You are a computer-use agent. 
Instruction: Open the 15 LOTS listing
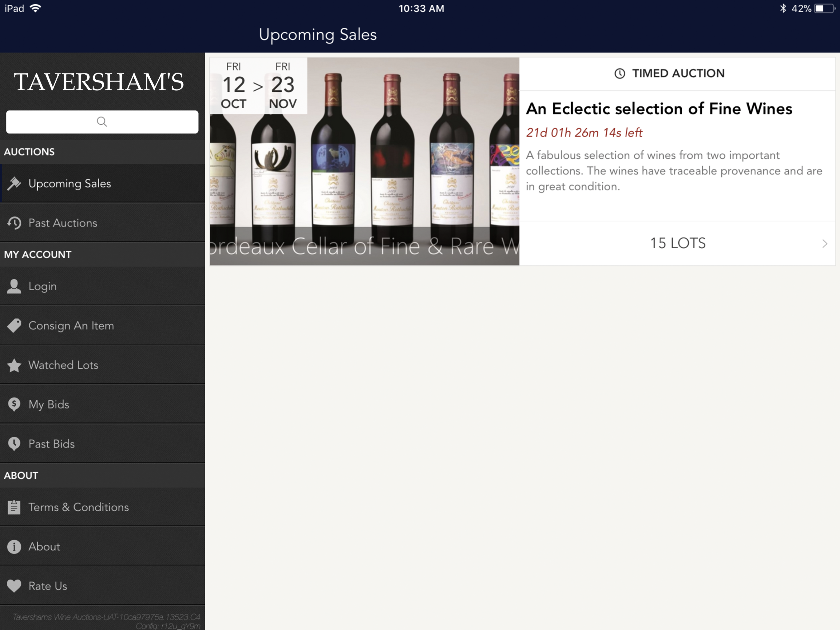point(677,243)
